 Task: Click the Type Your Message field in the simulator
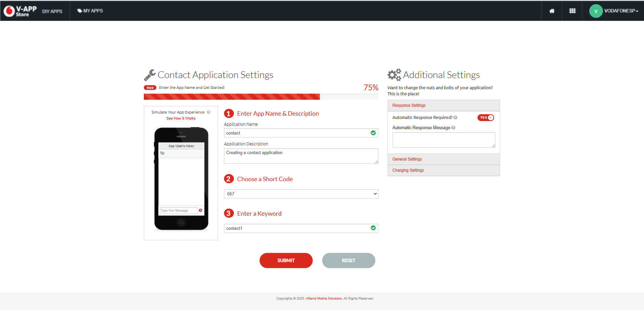[x=178, y=210]
